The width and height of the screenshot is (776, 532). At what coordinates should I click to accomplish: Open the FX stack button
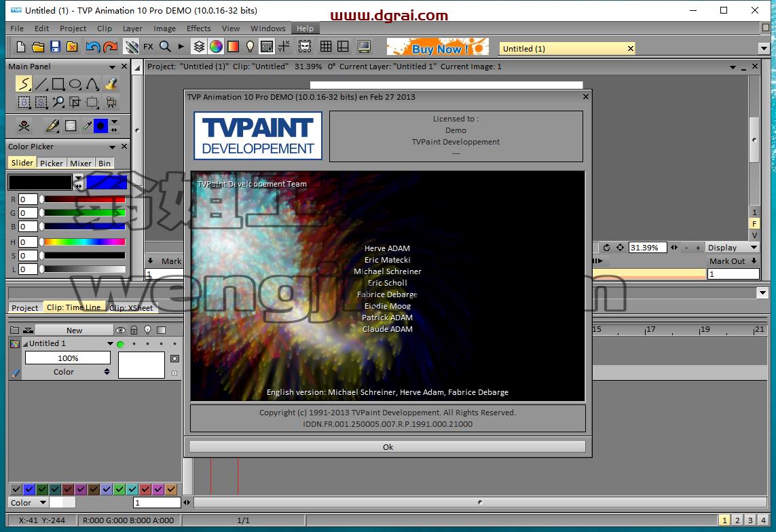point(148,47)
